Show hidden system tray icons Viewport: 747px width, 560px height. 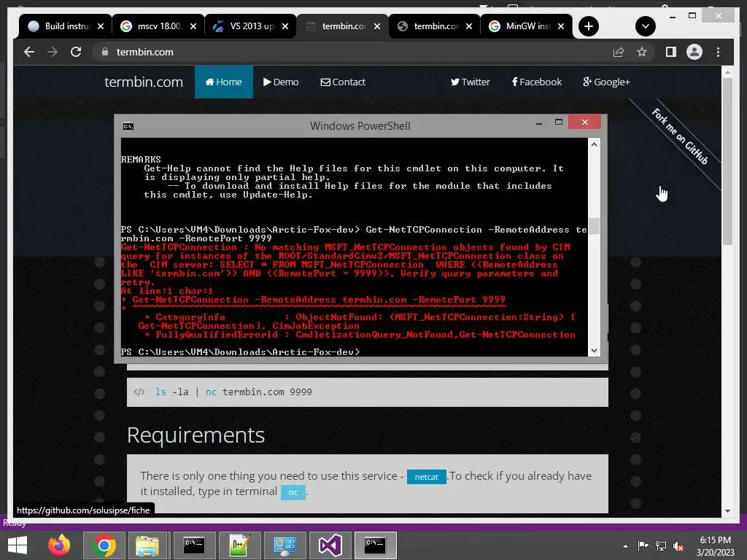(625, 546)
